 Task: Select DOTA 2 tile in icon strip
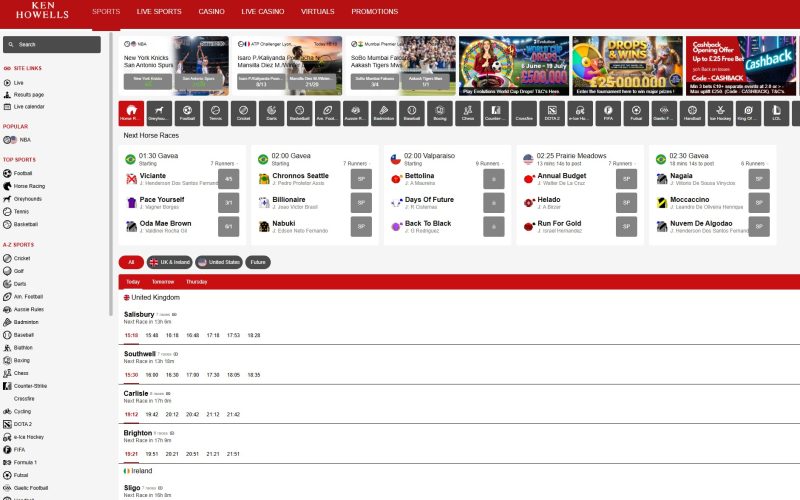point(552,113)
